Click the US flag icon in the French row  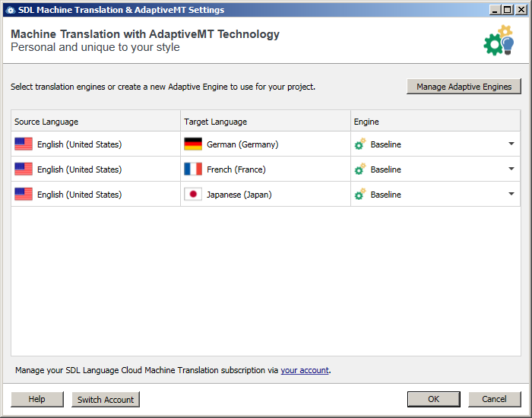24,169
